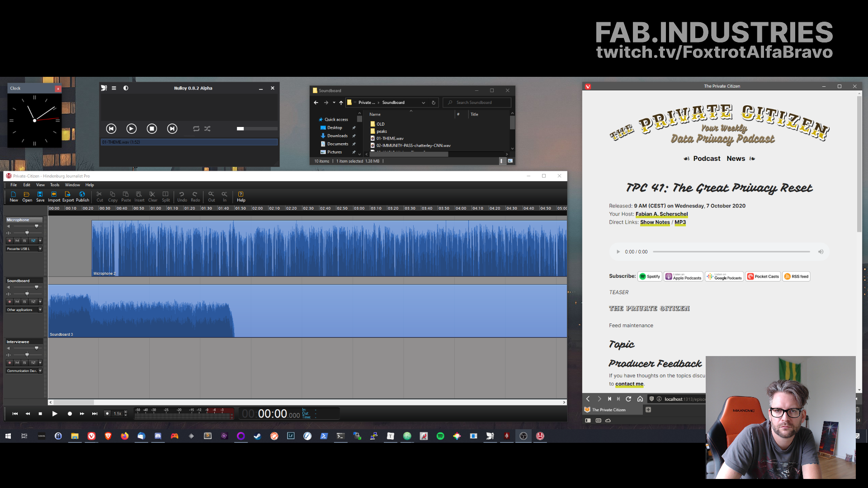The image size is (868, 488).
Task: Click the Search Soundboard input field
Action: (x=477, y=103)
